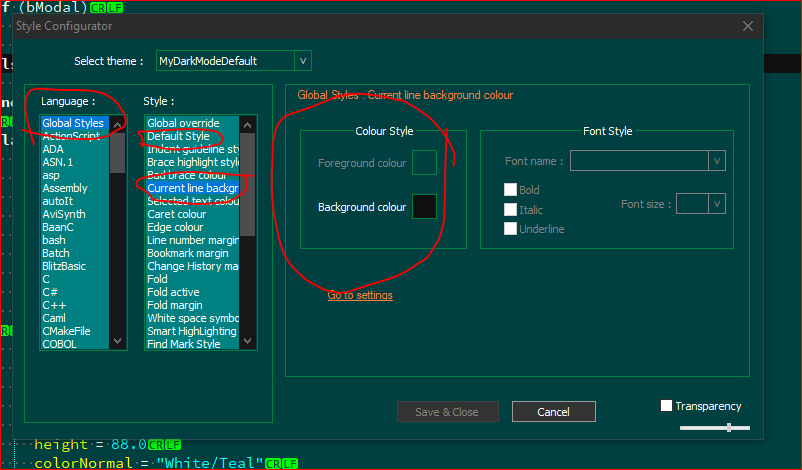Viewport: 802px width, 470px height.
Task: Click Language list scroll down arrow
Action: [118, 341]
